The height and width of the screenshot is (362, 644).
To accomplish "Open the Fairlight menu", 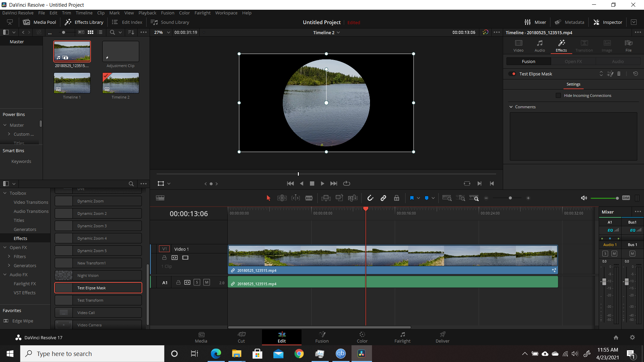I will coord(202,13).
